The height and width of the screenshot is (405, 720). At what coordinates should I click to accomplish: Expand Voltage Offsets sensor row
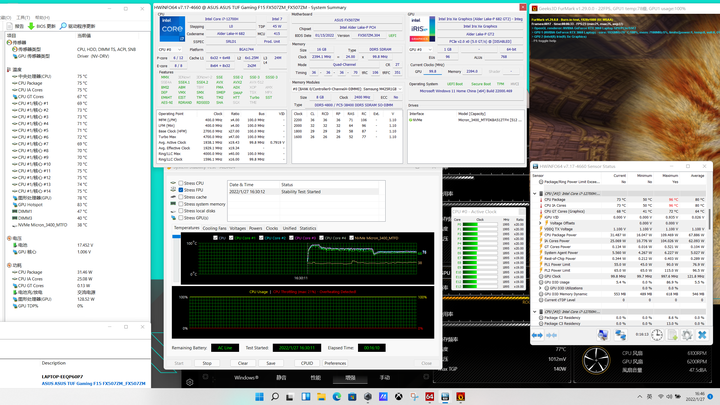[540, 223]
